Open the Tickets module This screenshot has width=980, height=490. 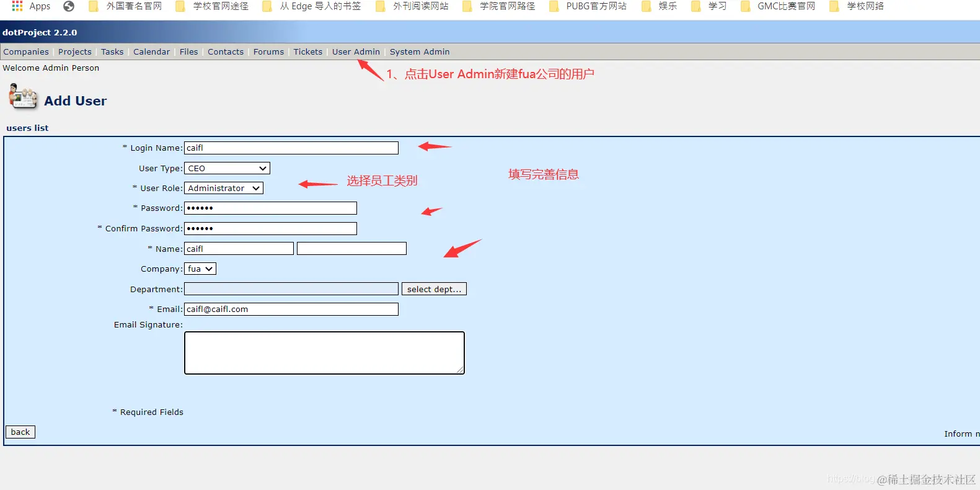pos(308,52)
